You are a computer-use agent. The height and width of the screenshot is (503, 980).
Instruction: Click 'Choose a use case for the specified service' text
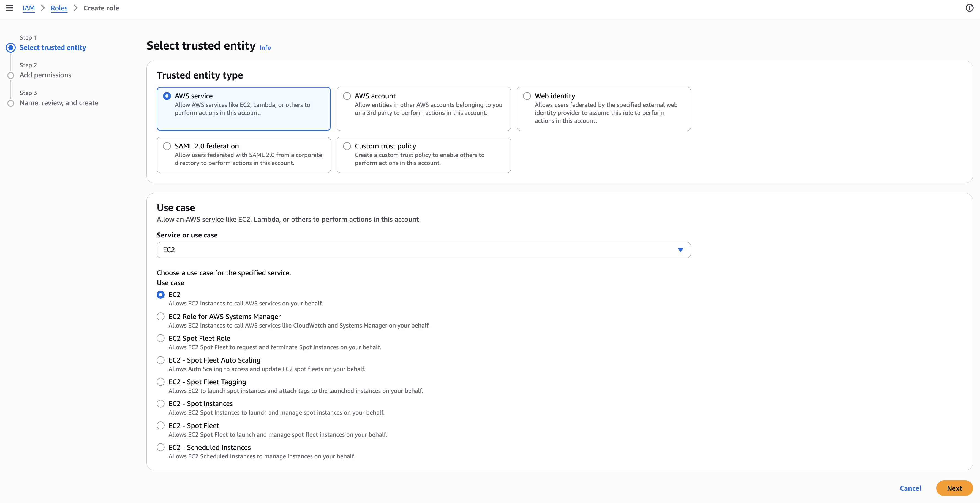[x=224, y=273]
